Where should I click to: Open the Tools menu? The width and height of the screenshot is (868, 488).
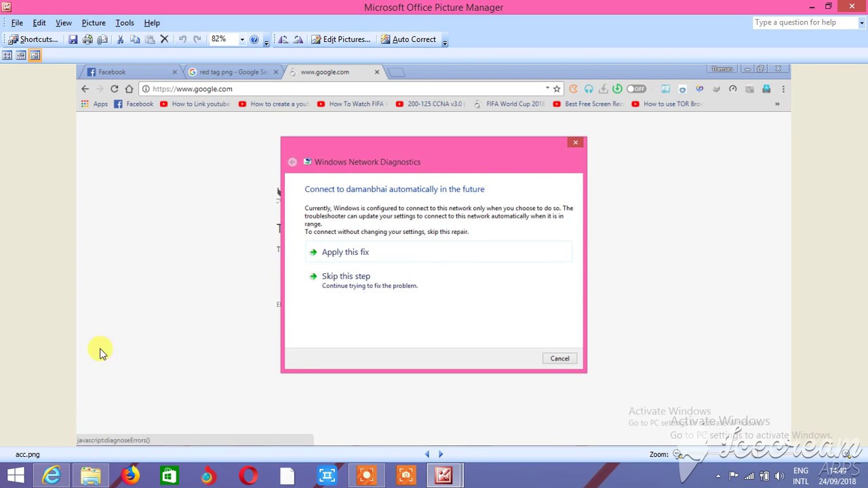125,23
